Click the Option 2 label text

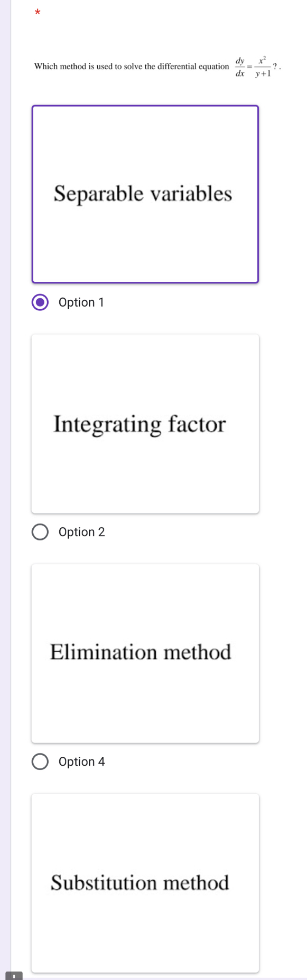[x=81, y=531]
